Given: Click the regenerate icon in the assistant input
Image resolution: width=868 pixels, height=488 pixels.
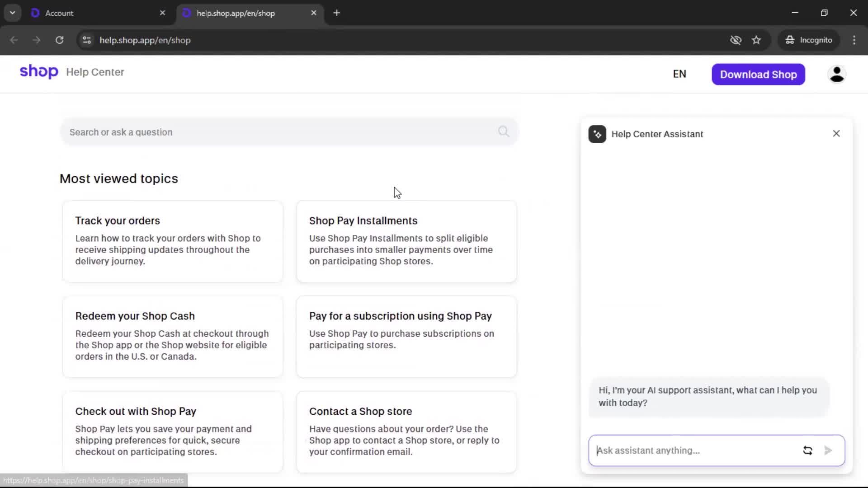Looking at the screenshot, I should click(807, 450).
